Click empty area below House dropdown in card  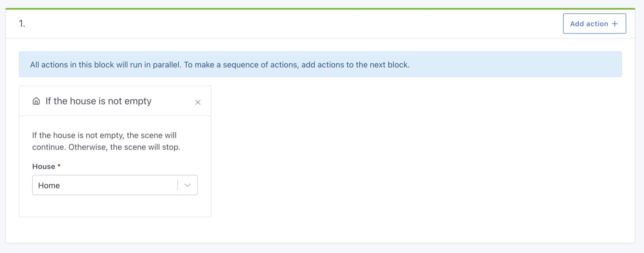pyautogui.click(x=115, y=206)
